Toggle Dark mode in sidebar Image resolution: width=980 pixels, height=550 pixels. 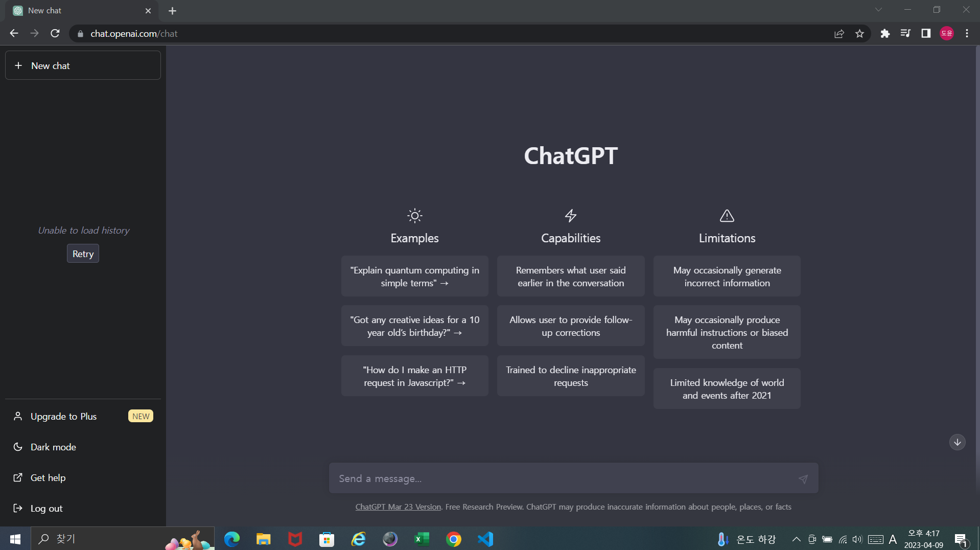83,447
